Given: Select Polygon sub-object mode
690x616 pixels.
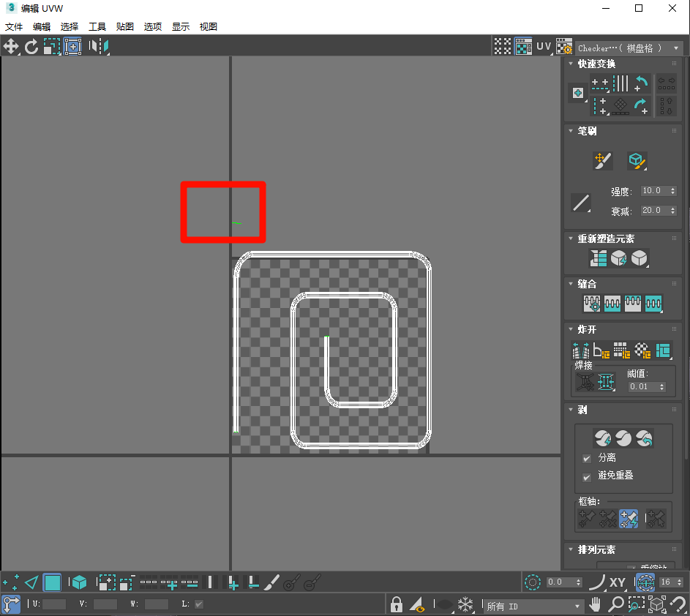Looking at the screenshot, I should click(x=52, y=582).
